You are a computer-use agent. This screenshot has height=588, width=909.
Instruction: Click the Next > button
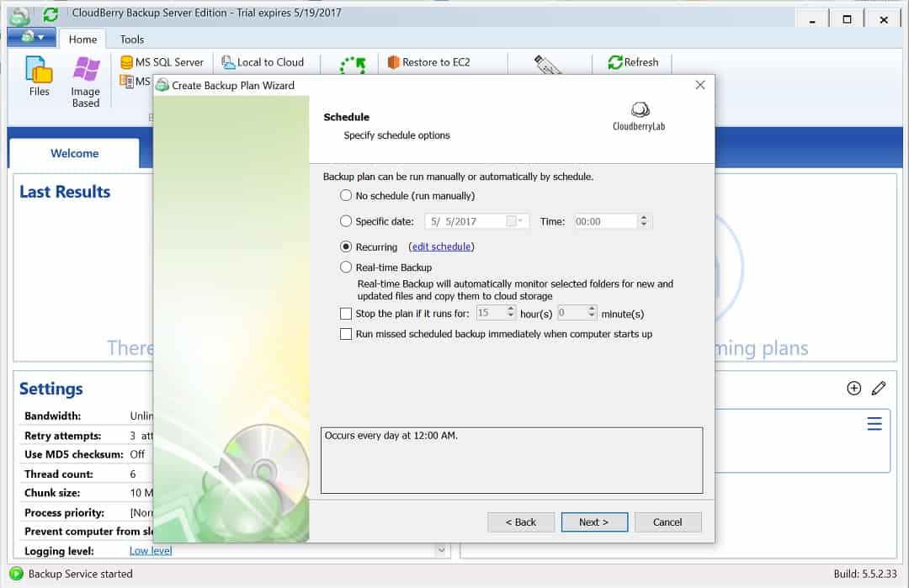pyautogui.click(x=594, y=522)
